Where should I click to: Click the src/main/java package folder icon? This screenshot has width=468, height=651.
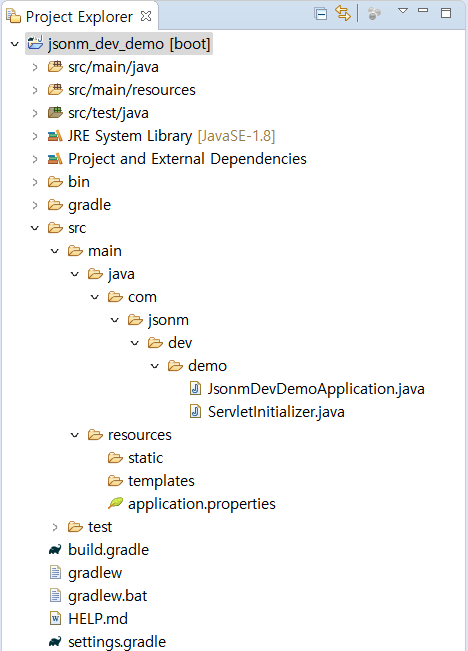[55, 66]
